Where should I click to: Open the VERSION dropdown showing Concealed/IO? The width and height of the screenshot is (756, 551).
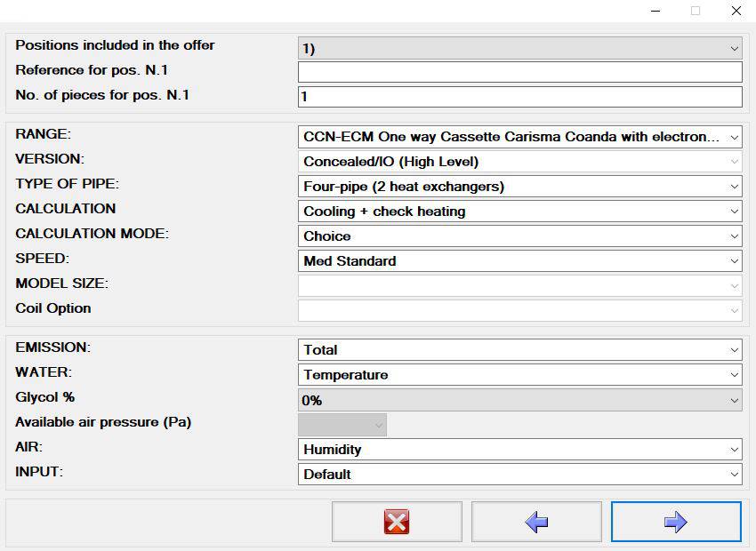pyautogui.click(x=519, y=162)
